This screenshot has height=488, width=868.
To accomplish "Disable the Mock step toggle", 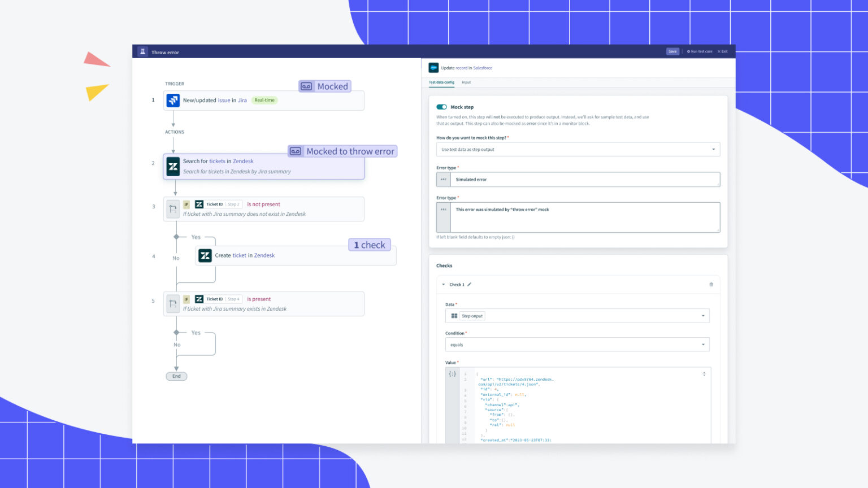I will [442, 106].
